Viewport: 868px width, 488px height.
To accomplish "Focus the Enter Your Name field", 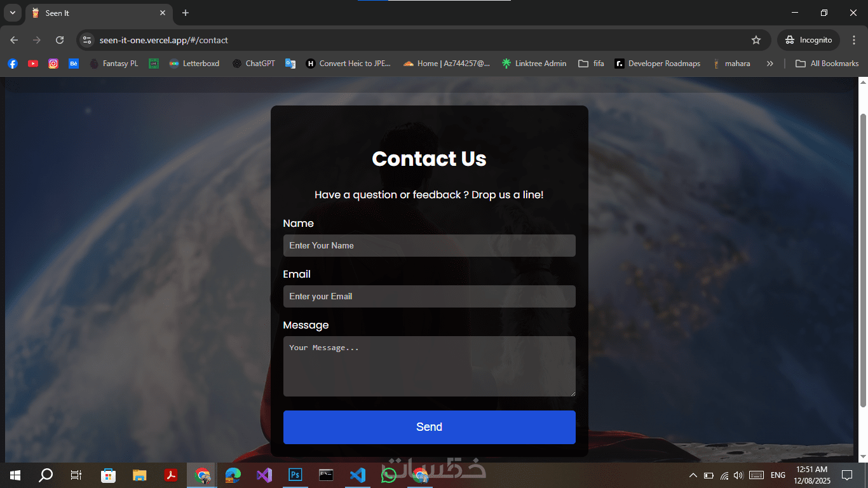I will point(430,245).
